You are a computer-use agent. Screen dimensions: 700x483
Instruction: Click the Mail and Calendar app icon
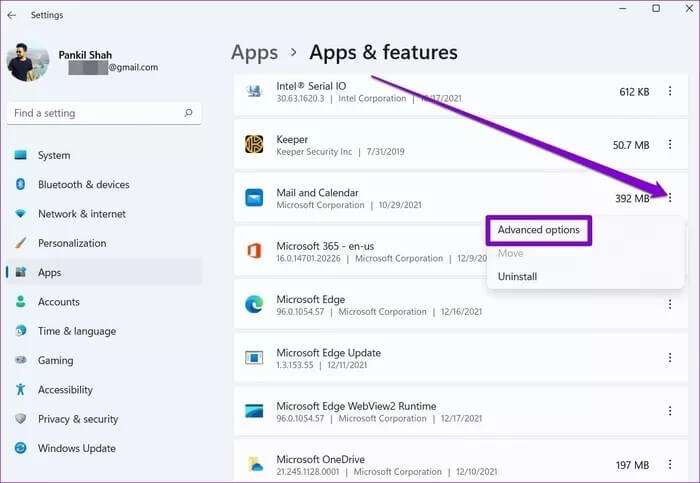(254, 198)
